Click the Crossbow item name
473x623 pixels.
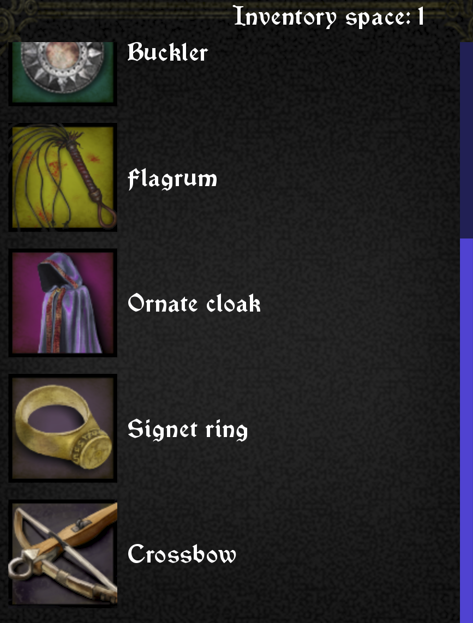(x=182, y=555)
